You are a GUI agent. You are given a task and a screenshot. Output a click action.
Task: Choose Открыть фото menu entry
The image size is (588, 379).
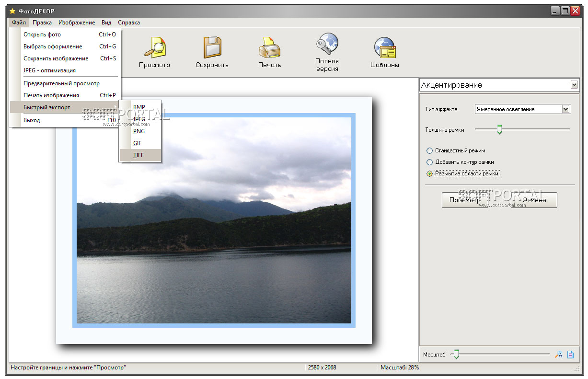(x=65, y=34)
